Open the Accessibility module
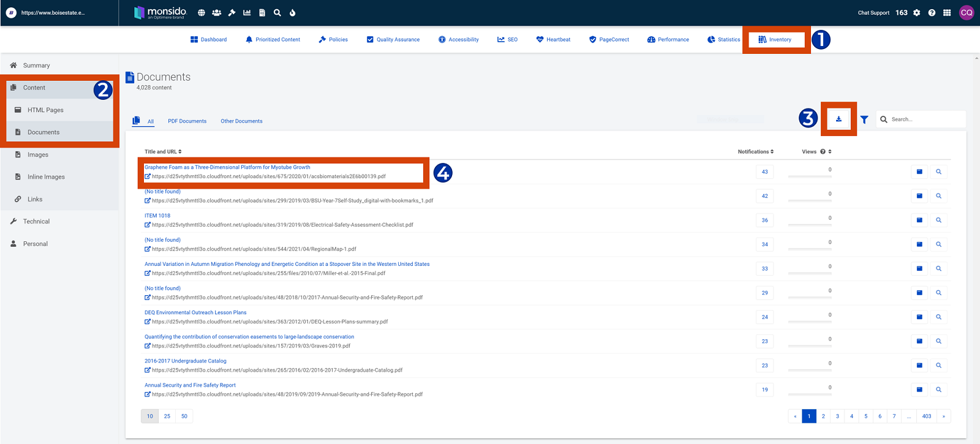 point(459,40)
